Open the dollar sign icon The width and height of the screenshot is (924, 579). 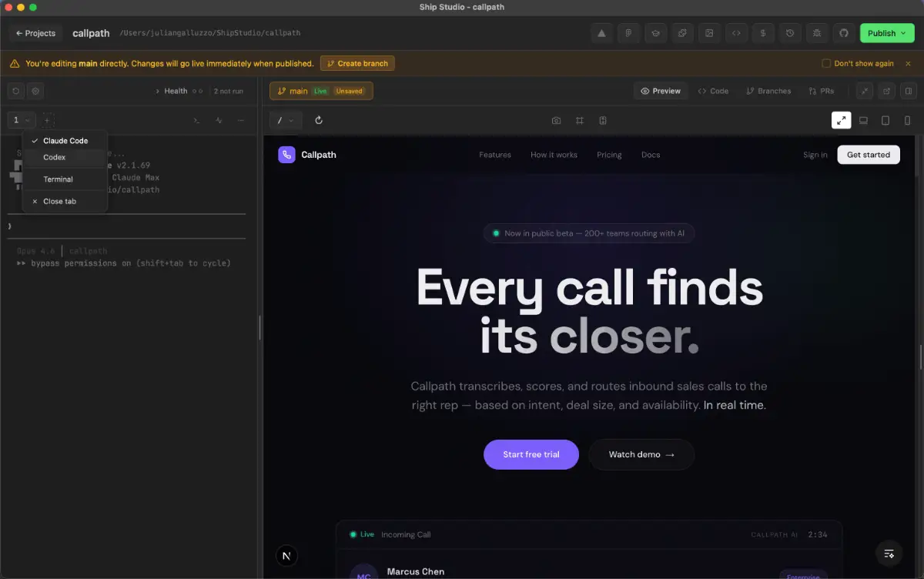pos(763,33)
